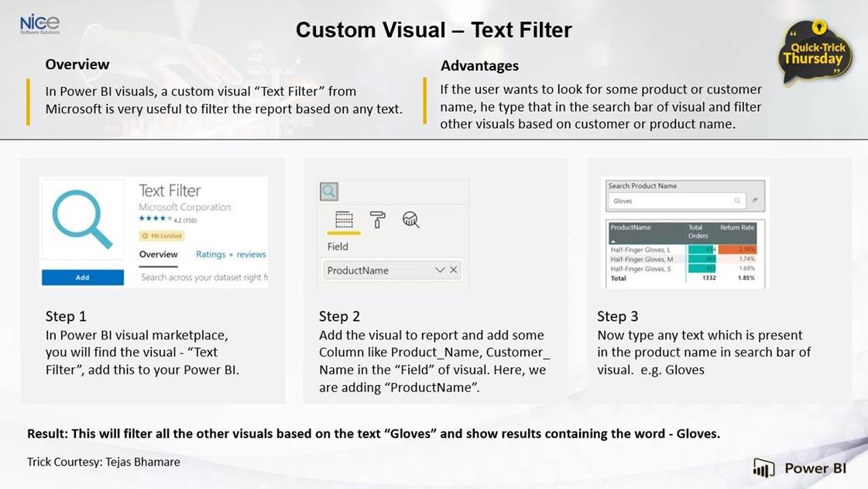This screenshot has height=489, width=868.
Task: Click the Add button for the Text Filter visual
Action: tap(83, 277)
